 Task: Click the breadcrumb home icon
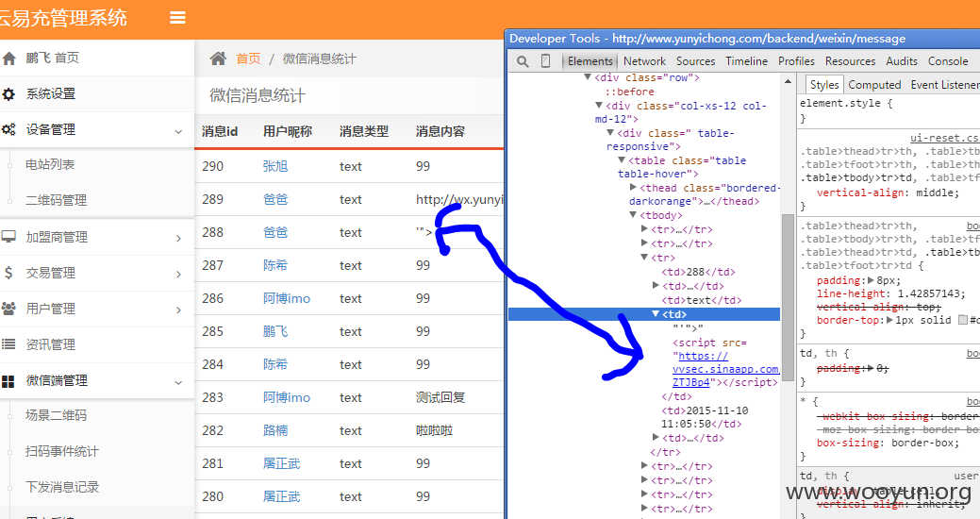218,59
